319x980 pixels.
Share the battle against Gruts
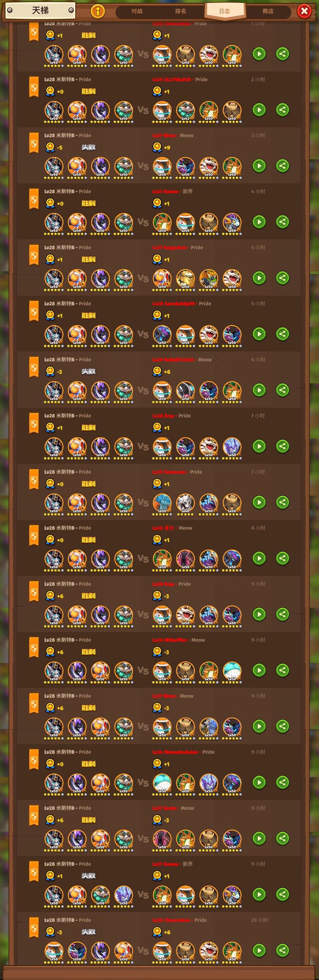point(282,838)
